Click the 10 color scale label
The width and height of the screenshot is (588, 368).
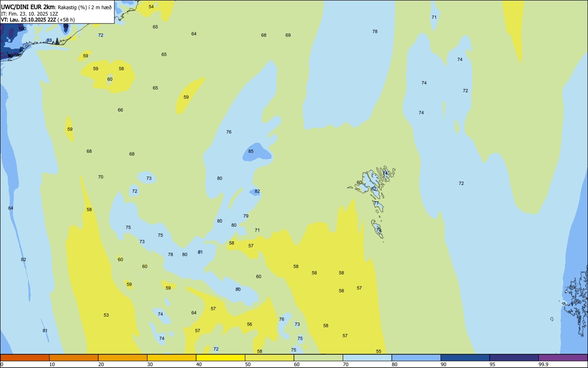click(x=52, y=364)
